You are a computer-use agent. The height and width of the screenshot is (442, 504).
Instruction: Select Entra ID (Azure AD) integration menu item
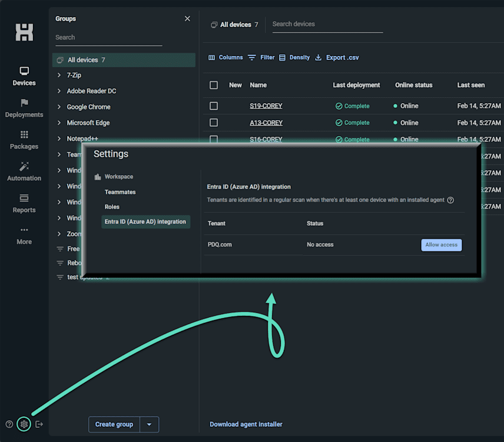click(x=145, y=222)
